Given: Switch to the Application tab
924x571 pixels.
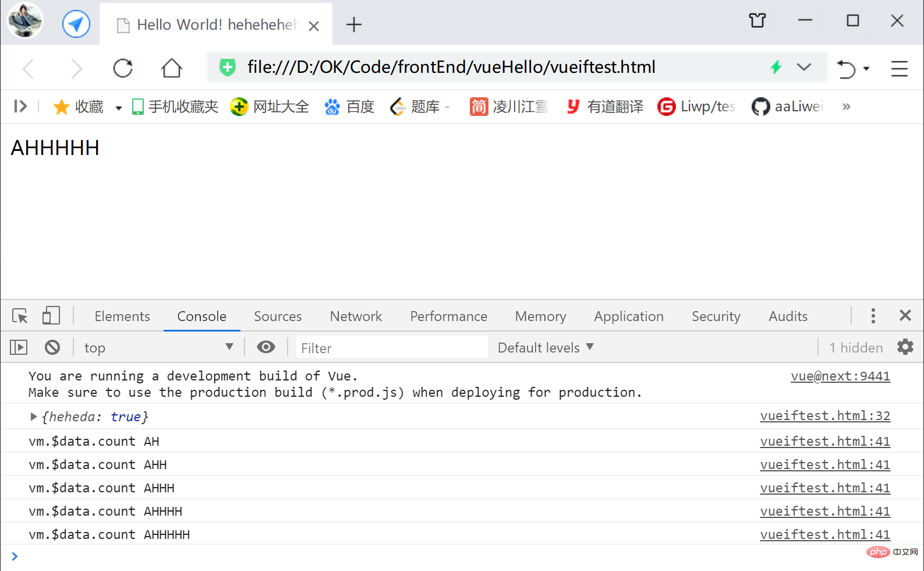Looking at the screenshot, I should [x=629, y=316].
